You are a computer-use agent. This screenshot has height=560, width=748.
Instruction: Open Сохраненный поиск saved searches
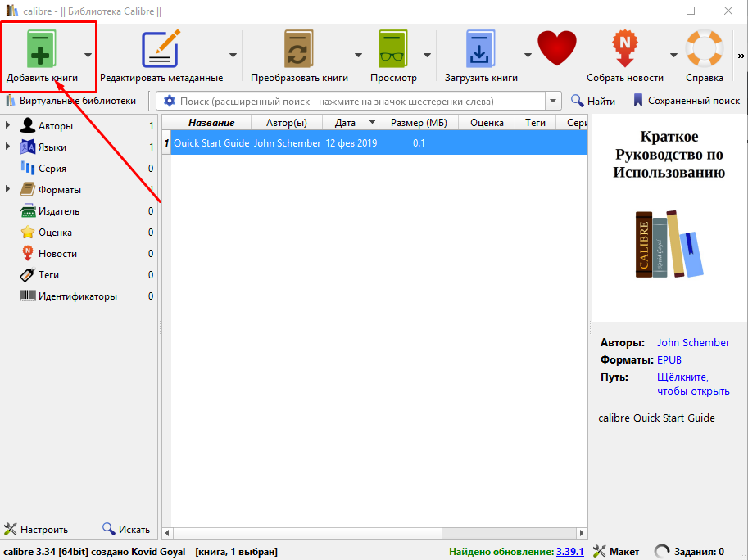[x=687, y=101]
